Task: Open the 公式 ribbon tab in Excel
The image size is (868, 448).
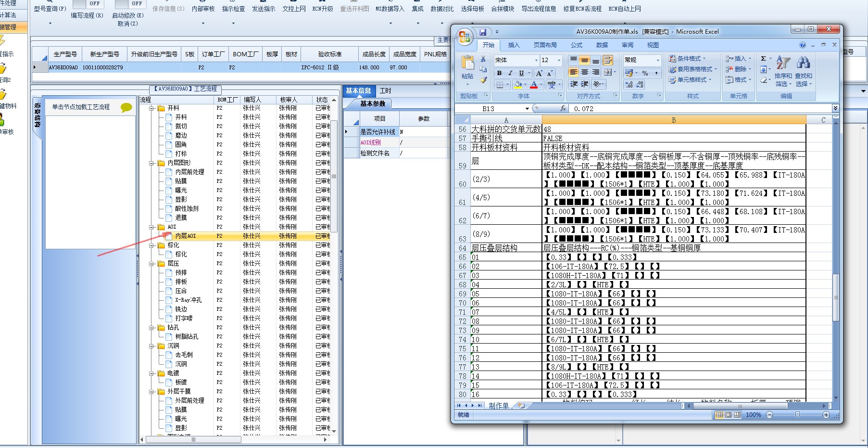Action: [576, 45]
